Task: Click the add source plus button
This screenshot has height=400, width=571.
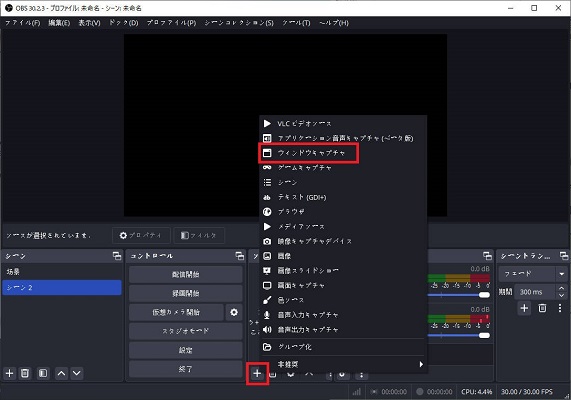Action: coord(257,373)
